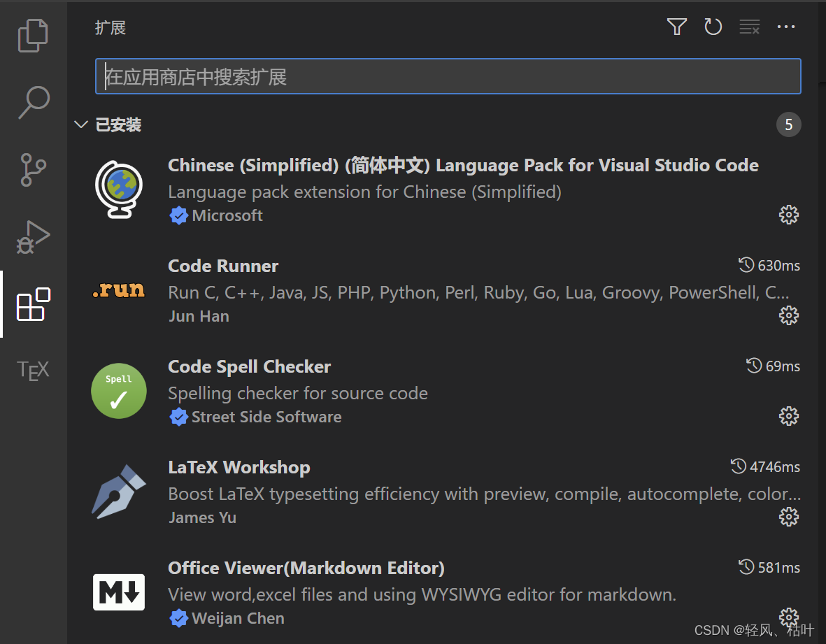Viewport: 826px width, 644px height.
Task: Click the 'View word,excel files' description
Action: 422,594
